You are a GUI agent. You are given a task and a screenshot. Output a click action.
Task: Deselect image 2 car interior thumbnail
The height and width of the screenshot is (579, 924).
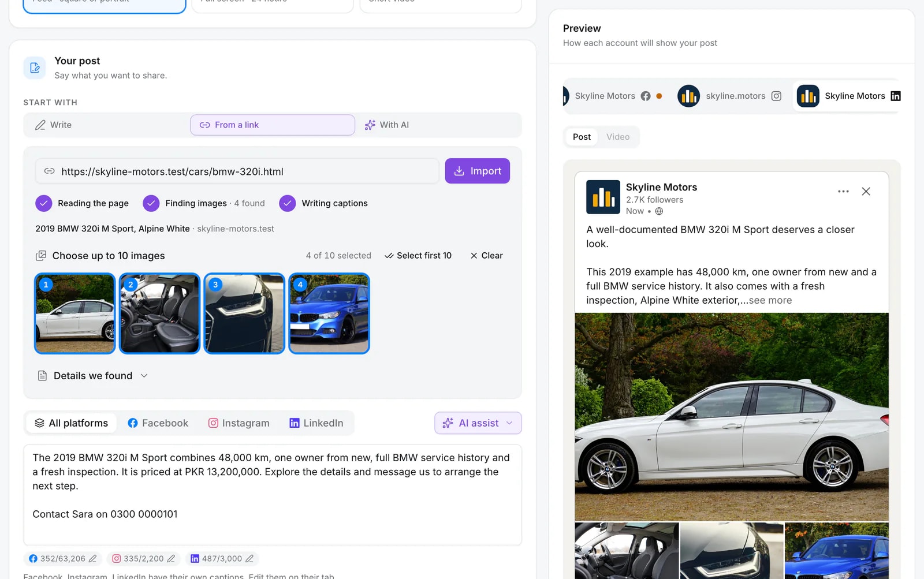tap(159, 313)
